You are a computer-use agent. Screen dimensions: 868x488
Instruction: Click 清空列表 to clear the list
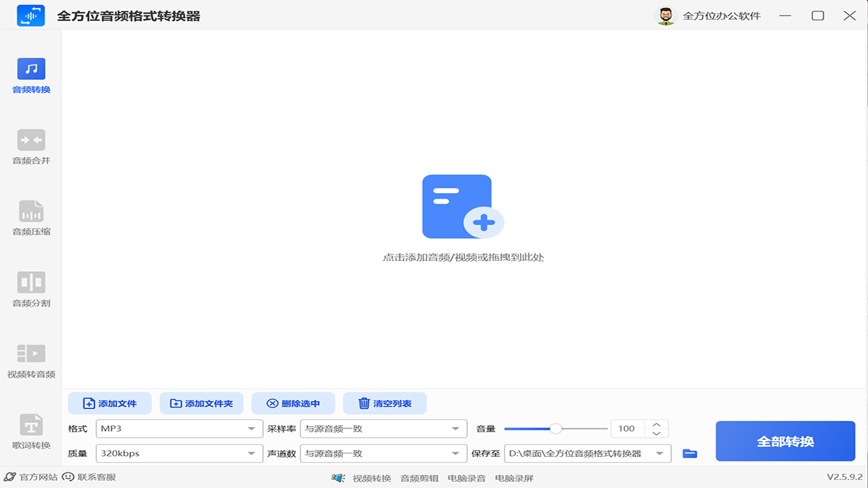(x=385, y=403)
